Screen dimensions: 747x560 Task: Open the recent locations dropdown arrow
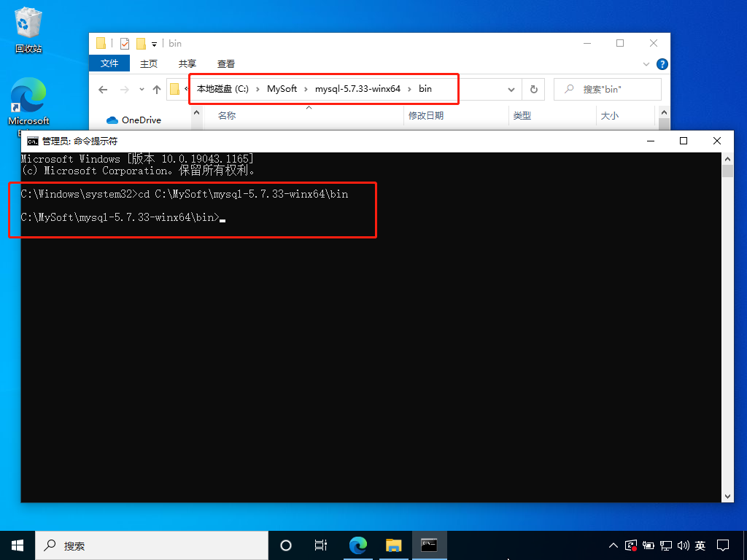click(x=142, y=90)
